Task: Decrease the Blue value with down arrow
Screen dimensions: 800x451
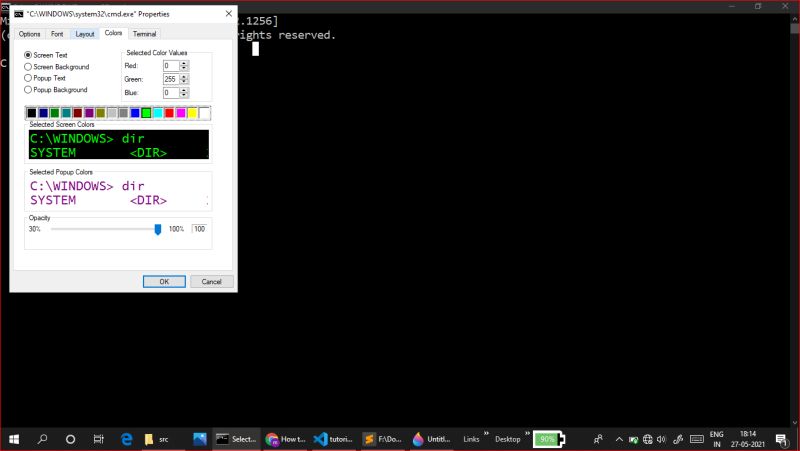Action: (x=184, y=95)
